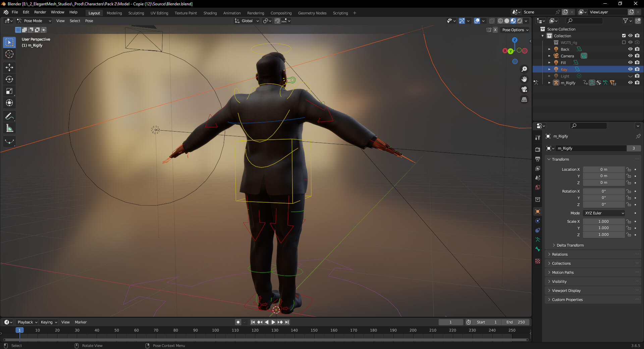The width and height of the screenshot is (644, 349).
Task: Open the Rotation Mode XYZ Euler dropdown
Action: [604, 213]
